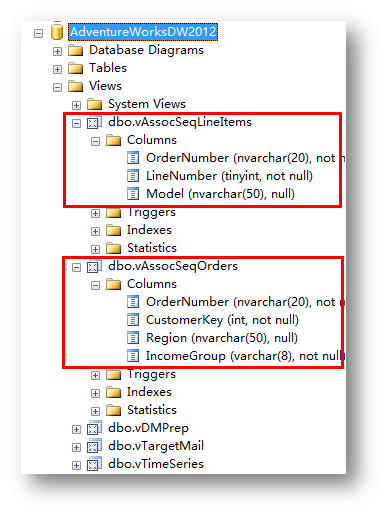Viewport: 388px width, 516px height.
Task: Select the dbo.vTargetMail label
Action: tap(156, 446)
